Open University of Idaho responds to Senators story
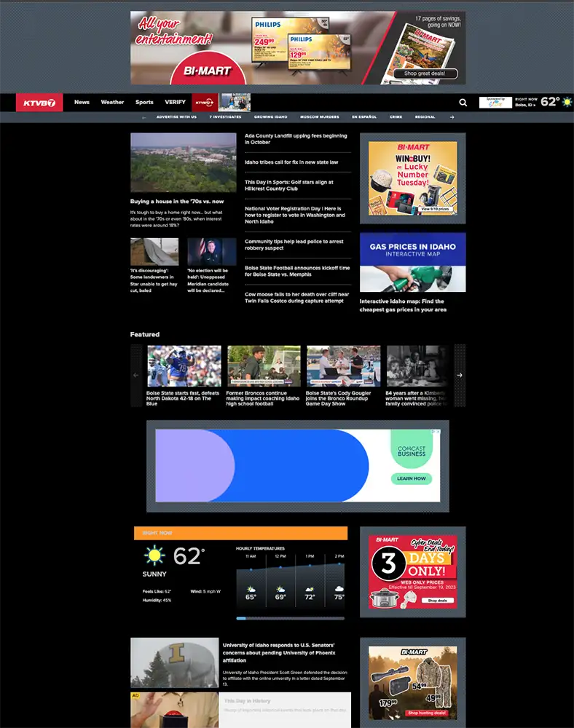The width and height of the screenshot is (574, 728). pyautogui.click(x=279, y=652)
